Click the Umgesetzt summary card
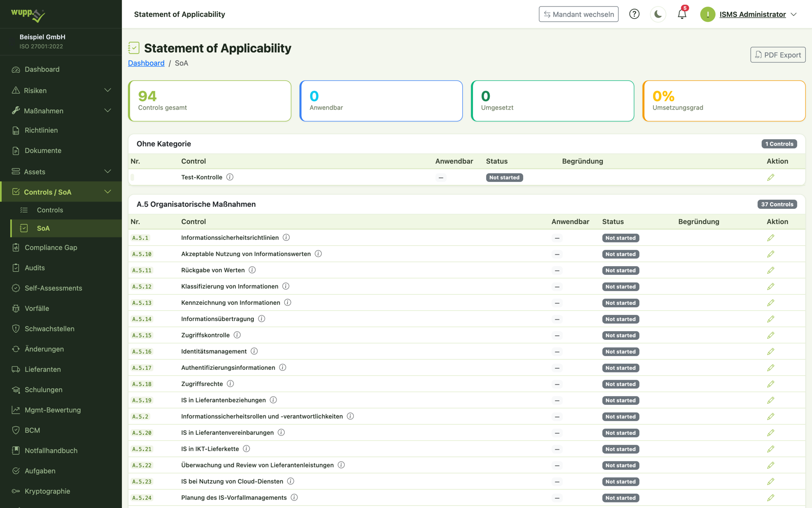812x508 pixels. click(x=553, y=101)
